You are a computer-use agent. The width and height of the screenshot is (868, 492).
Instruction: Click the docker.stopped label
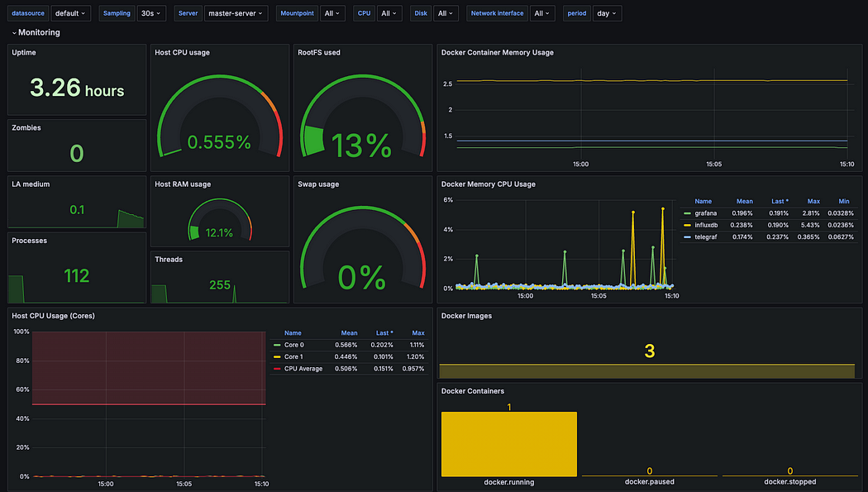tap(790, 482)
